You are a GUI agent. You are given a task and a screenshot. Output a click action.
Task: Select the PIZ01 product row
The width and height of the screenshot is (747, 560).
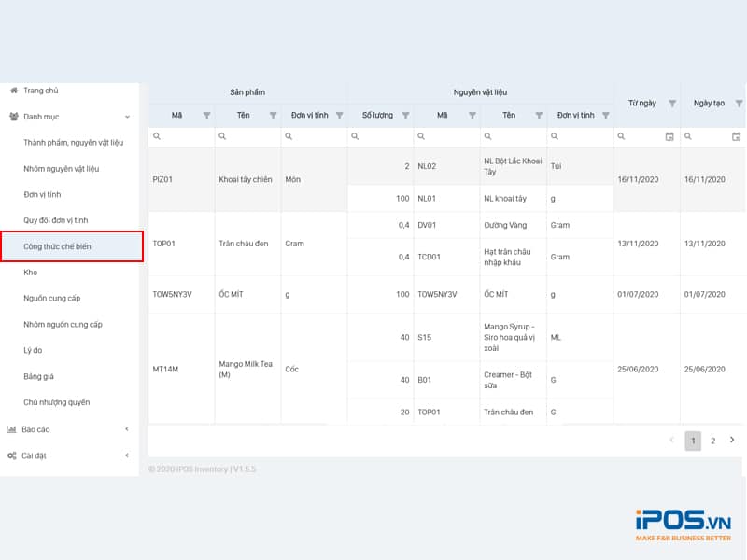163,179
